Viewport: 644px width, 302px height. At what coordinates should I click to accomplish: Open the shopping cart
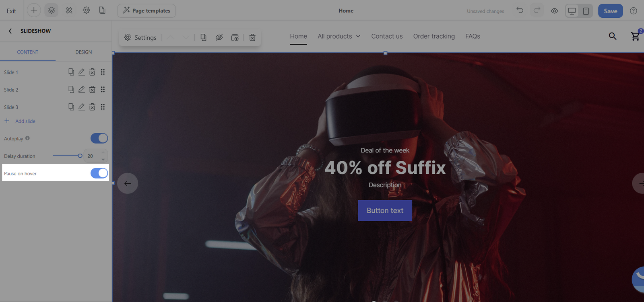coord(636,36)
